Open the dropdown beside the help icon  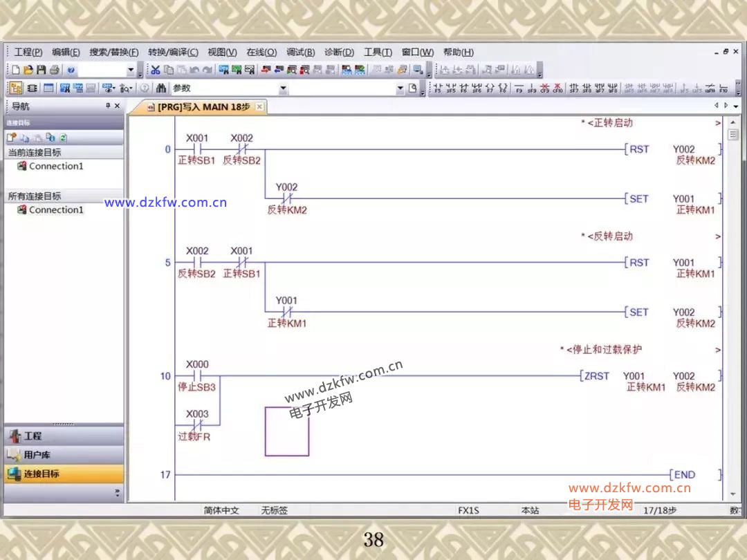pos(131,70)
